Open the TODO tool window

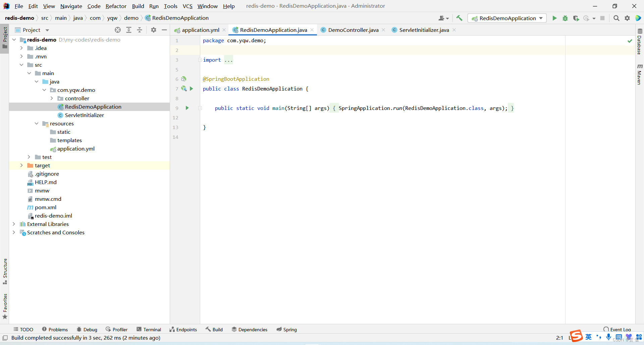[x=23, y=330]
